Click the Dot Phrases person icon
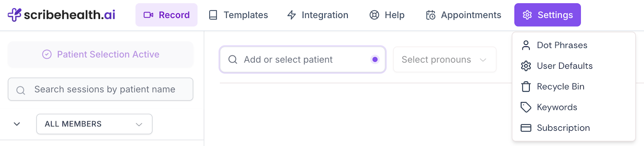This screenshot has height=146, width=644. [526, 45]
